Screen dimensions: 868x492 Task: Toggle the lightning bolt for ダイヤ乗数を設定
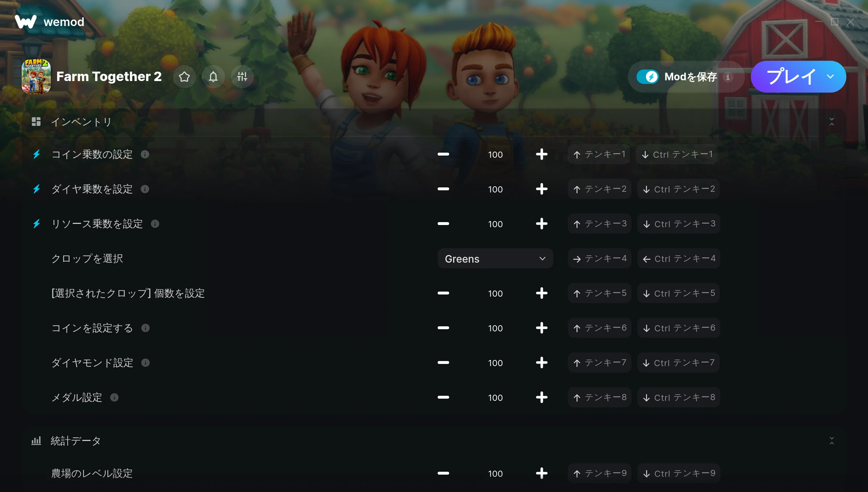[37, 189]
